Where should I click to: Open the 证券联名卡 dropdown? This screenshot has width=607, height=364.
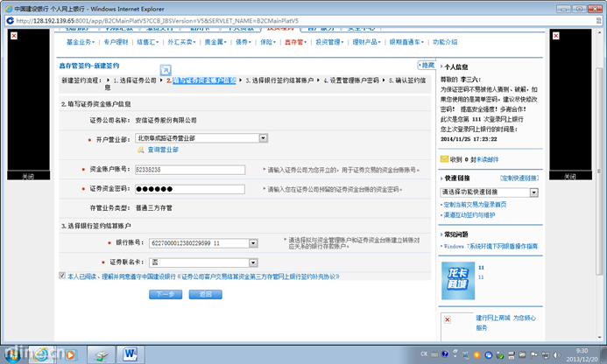253,262
